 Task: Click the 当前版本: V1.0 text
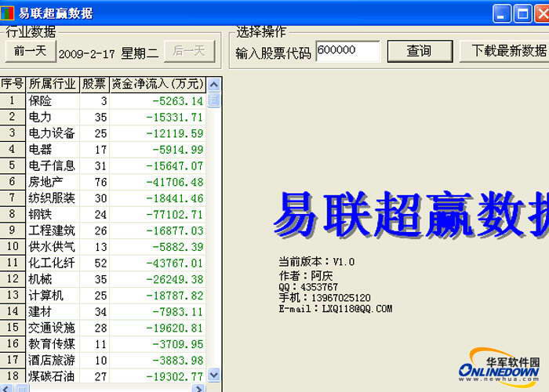coord(317,261)
